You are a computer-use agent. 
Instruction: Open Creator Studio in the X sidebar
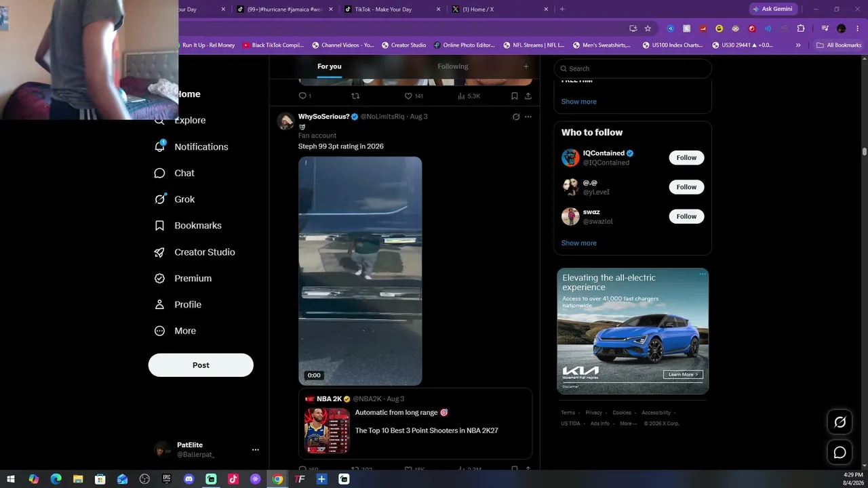pos(195,252)
